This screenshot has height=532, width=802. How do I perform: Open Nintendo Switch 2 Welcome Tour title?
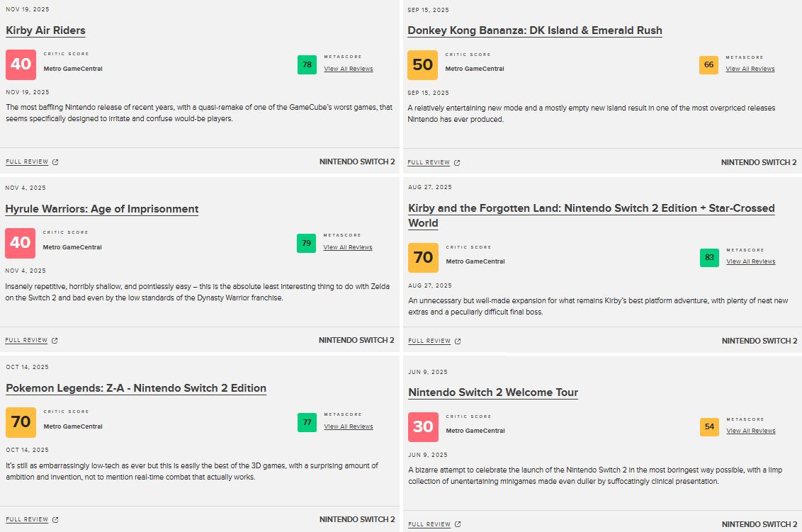493,392
